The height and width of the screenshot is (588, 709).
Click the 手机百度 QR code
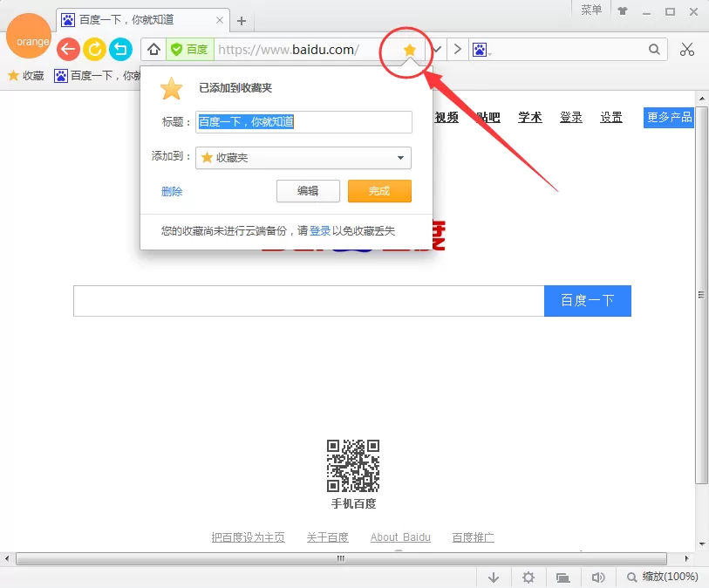[353, 466]
